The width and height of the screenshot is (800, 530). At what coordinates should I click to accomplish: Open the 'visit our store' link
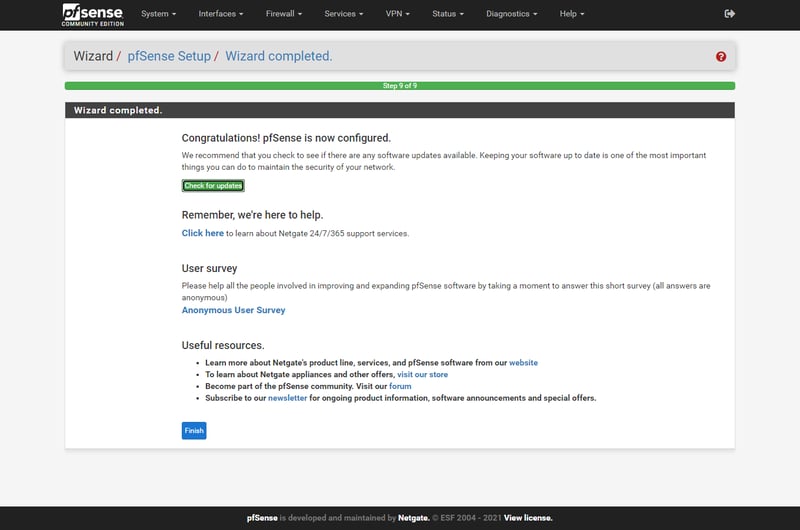423,374
